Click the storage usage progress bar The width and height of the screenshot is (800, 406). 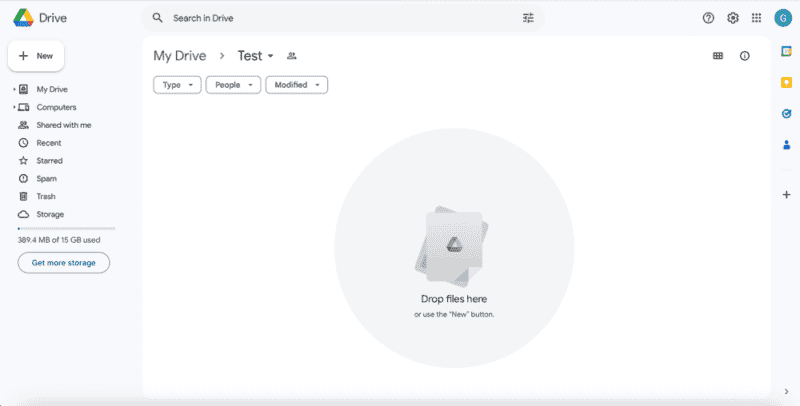point(66,229)
